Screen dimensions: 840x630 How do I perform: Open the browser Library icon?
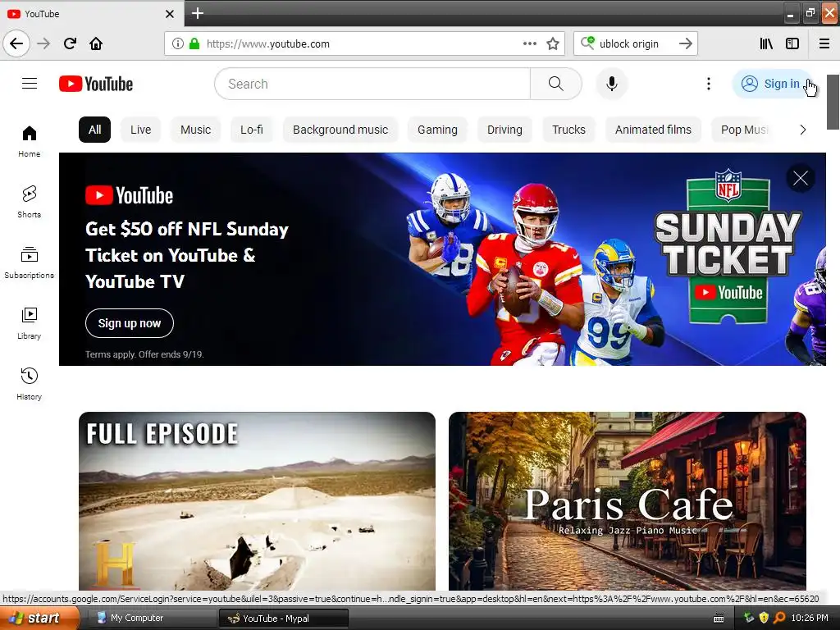[766, 43]
